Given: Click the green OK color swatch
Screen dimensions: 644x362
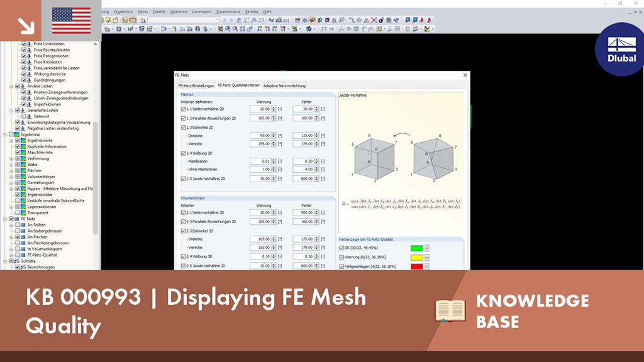Looking at the screenshot, I should pos(416,248).
